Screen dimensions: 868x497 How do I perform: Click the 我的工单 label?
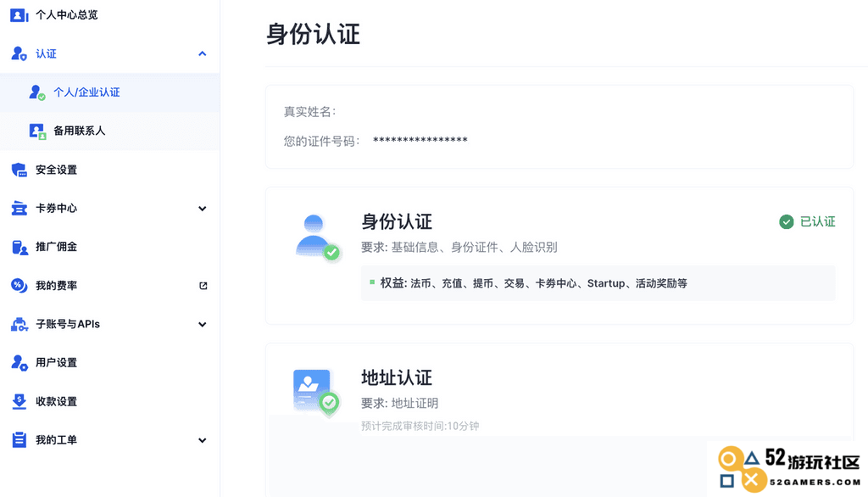[x=57, y=440]
